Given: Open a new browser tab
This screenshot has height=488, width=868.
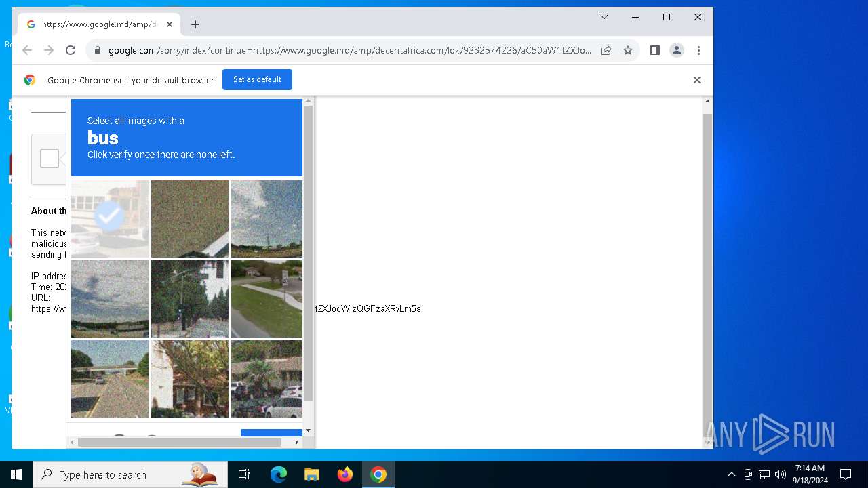Looking at the screenshot, I should click(195, 24).
